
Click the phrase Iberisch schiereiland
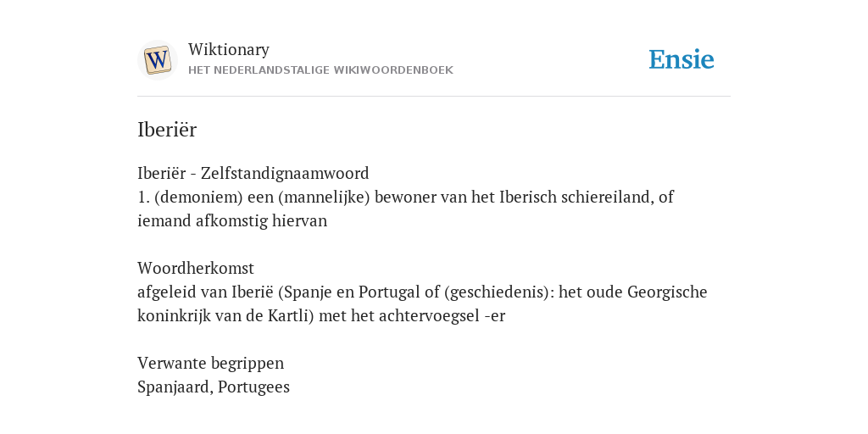click(576, 197)
